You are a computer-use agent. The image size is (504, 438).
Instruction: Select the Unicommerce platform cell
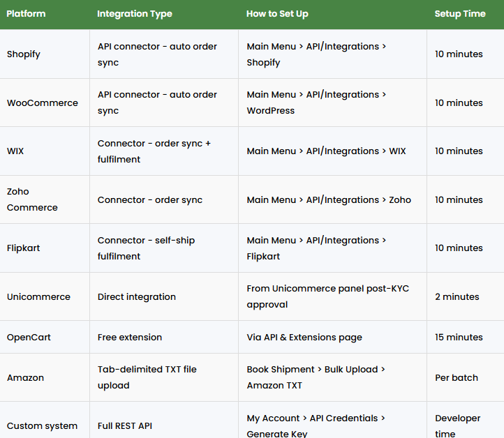pos(45,296)
